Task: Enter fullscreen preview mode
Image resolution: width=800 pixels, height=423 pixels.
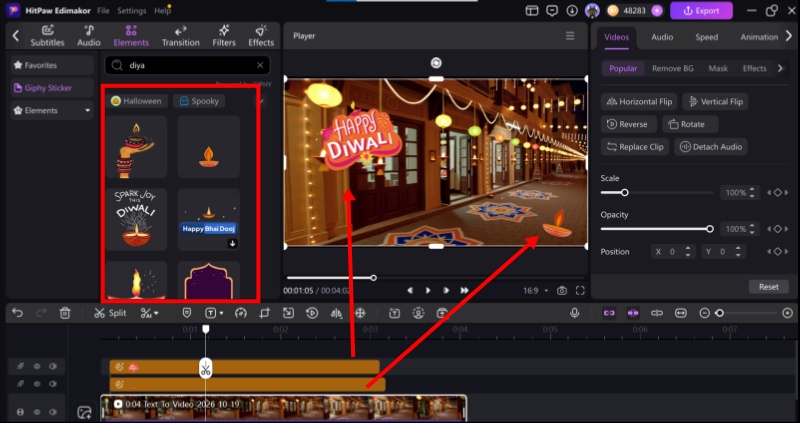Action: tap(580, 290)
